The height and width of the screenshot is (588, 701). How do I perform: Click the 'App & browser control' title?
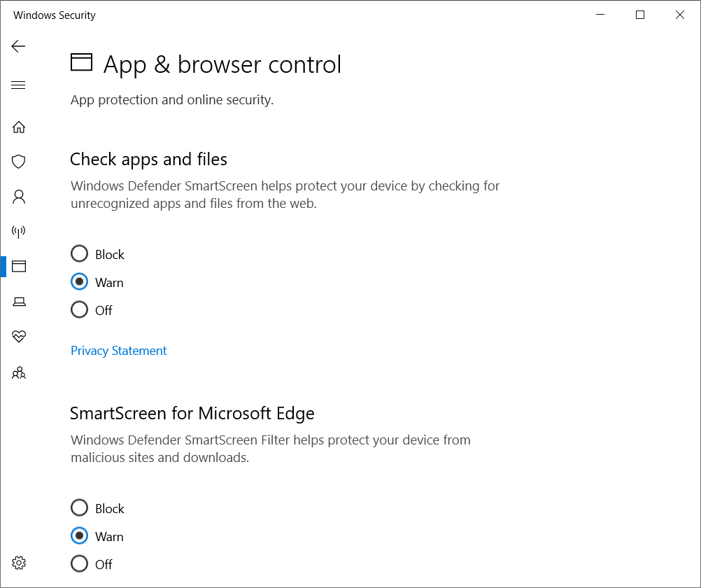(222, 65)
